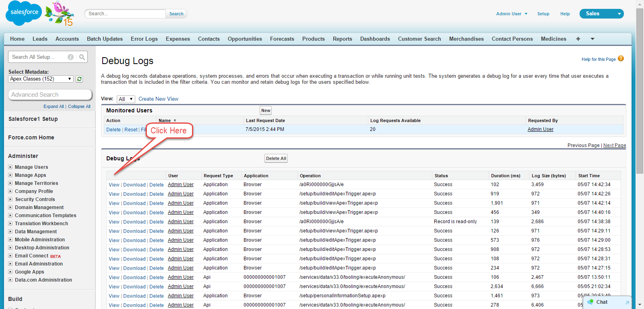Image resolution: width=644 pixels, height=309 pixels.
Task: Click the top global search input field
Action: click(x=125, y=14)
